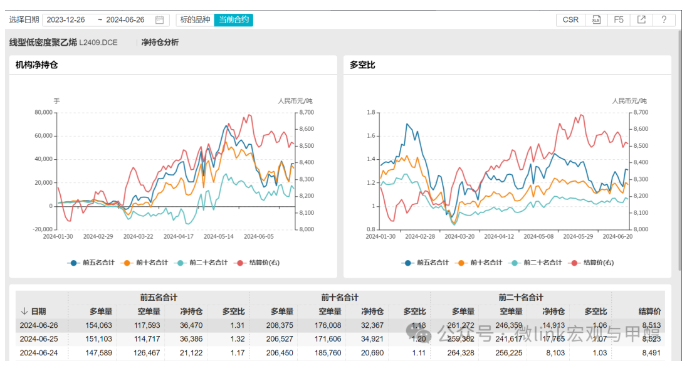Viewport: 688px width, 369px height.
Task: Select the 标的品种 tab
Action: [x=195, y=20]
